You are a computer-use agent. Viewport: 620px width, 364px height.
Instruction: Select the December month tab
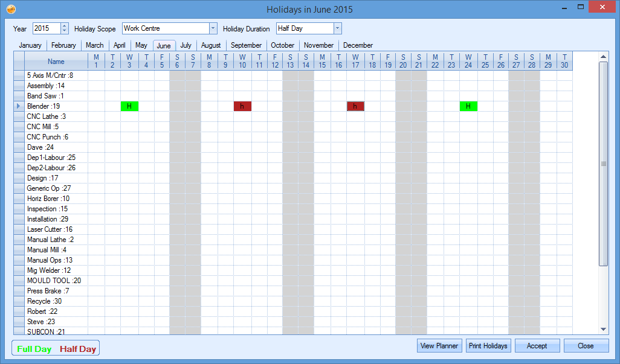coord(358,45)
